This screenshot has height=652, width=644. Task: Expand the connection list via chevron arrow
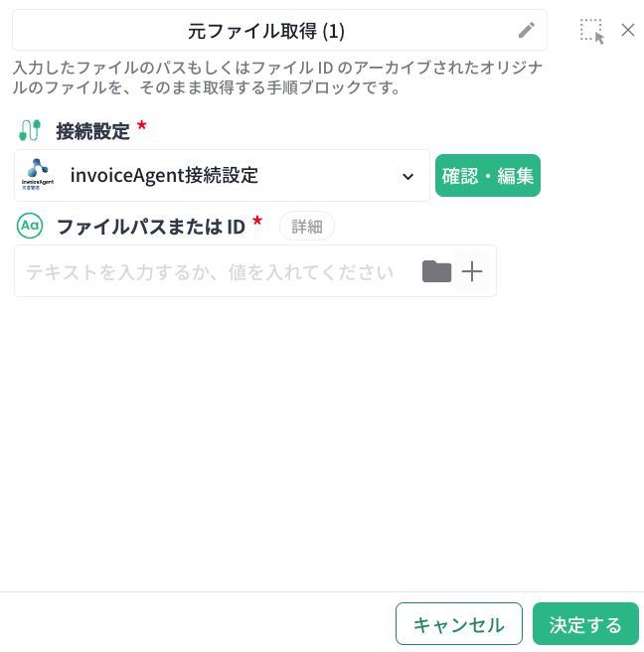(x=407, y=177)
